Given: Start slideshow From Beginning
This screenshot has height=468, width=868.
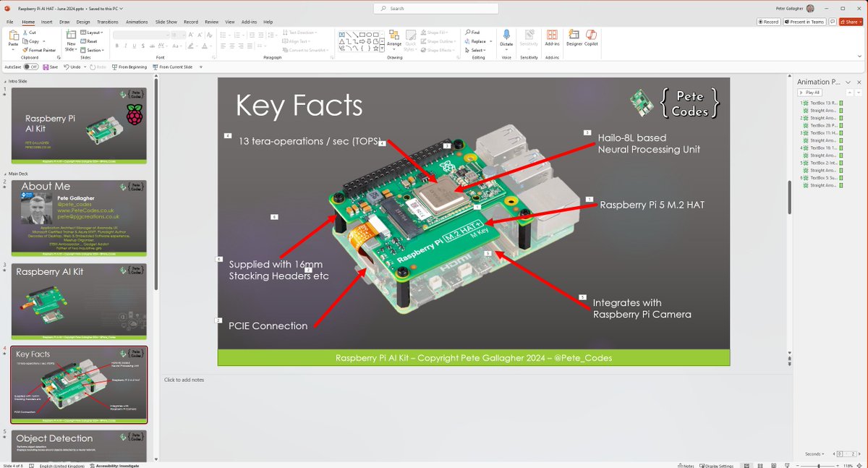Looking at the screenshot, I should coord(129,67).
